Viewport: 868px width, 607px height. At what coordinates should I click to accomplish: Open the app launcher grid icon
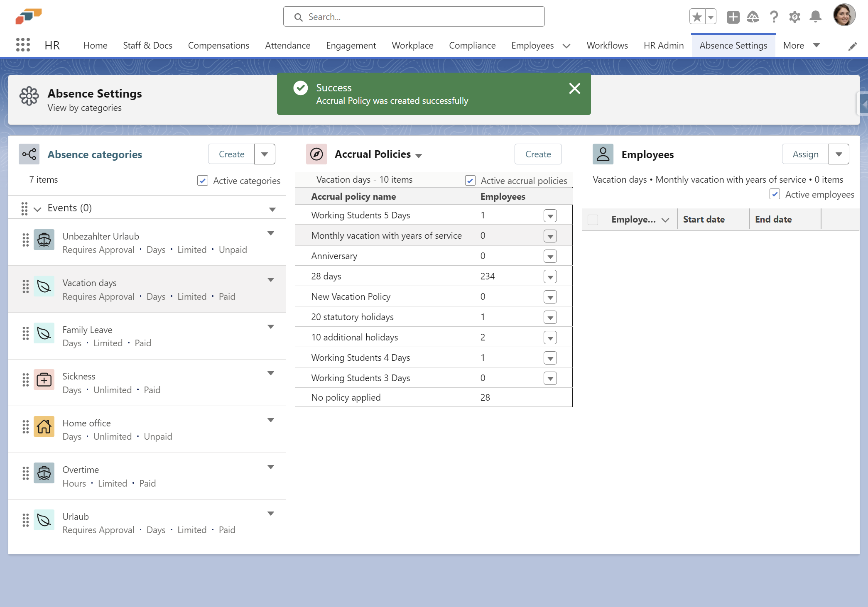23,45
